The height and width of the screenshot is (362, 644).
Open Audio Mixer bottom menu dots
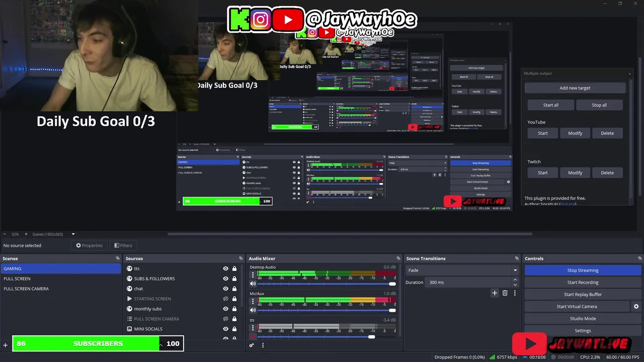click(263, 345)
